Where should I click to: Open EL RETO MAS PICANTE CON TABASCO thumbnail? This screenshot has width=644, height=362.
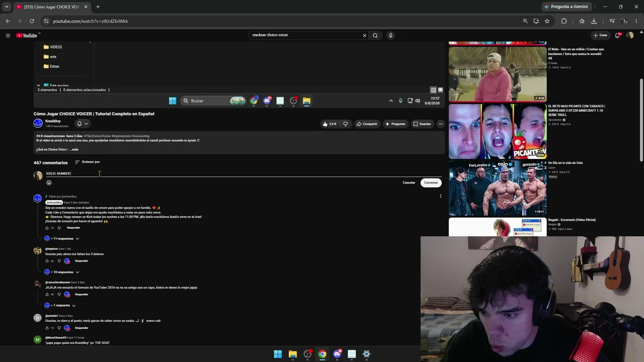pyautogui.click(x=498, y=131)
